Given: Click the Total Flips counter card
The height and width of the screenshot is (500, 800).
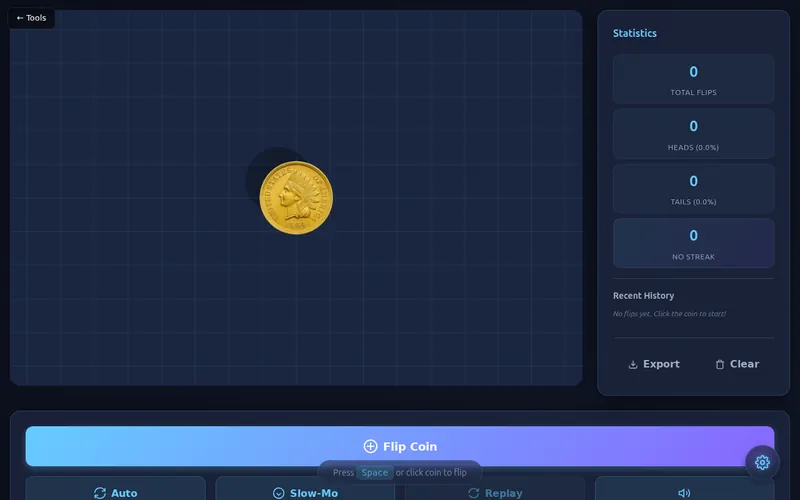Looking at the screenshot, I should click(693, 79).
